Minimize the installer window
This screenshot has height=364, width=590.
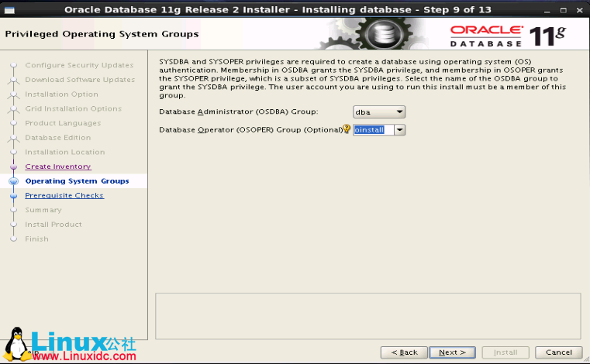547,11
